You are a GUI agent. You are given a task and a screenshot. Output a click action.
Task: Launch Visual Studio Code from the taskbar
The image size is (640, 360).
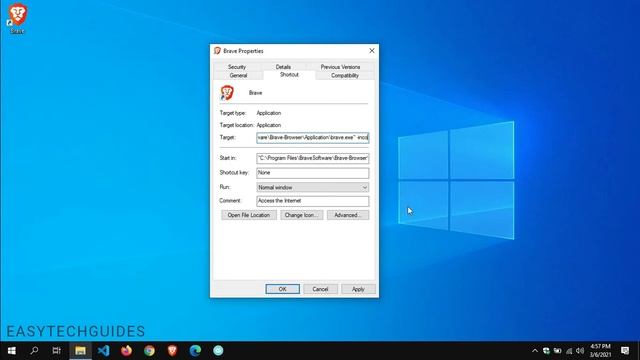(104, 351)
